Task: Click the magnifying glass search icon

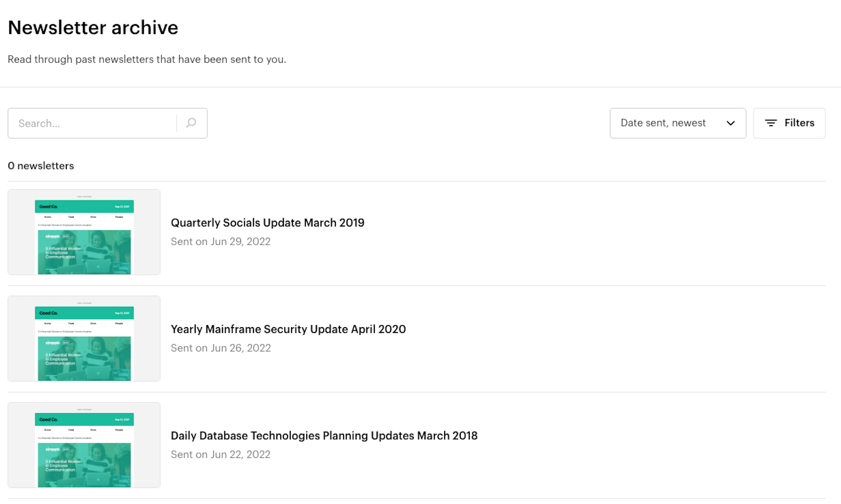Action: [x=191, y=123]
